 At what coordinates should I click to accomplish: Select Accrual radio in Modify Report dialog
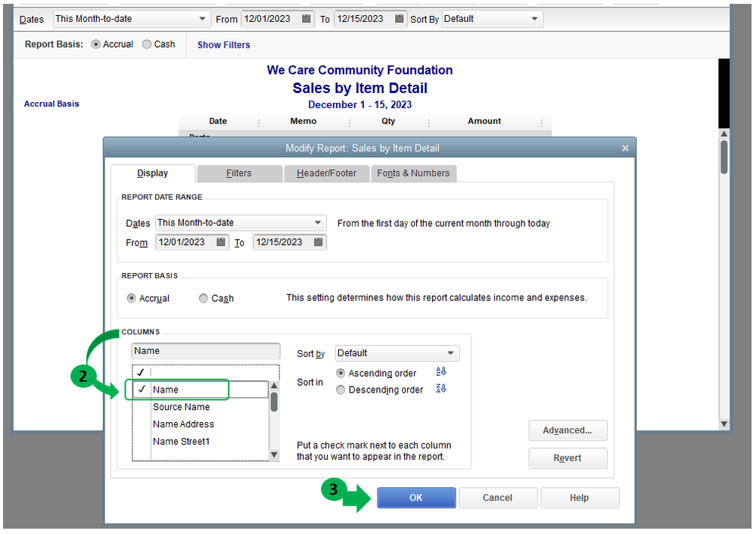click(x=131, y=298)
